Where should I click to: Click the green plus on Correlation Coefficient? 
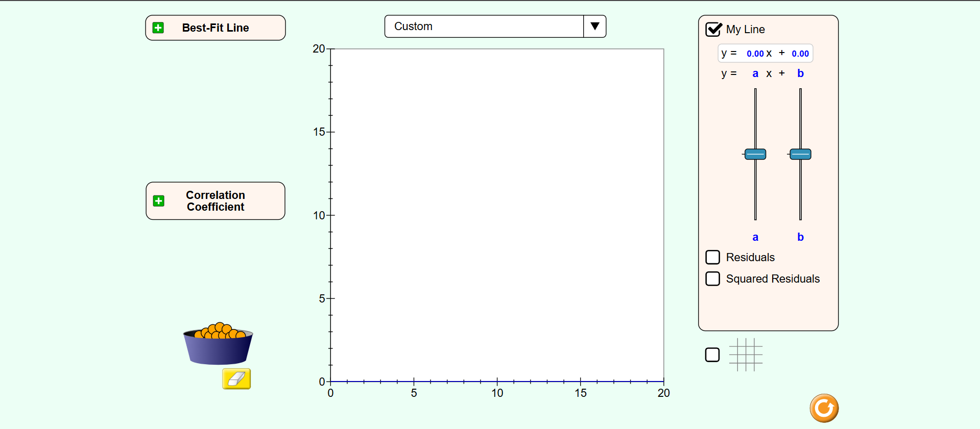159,201
